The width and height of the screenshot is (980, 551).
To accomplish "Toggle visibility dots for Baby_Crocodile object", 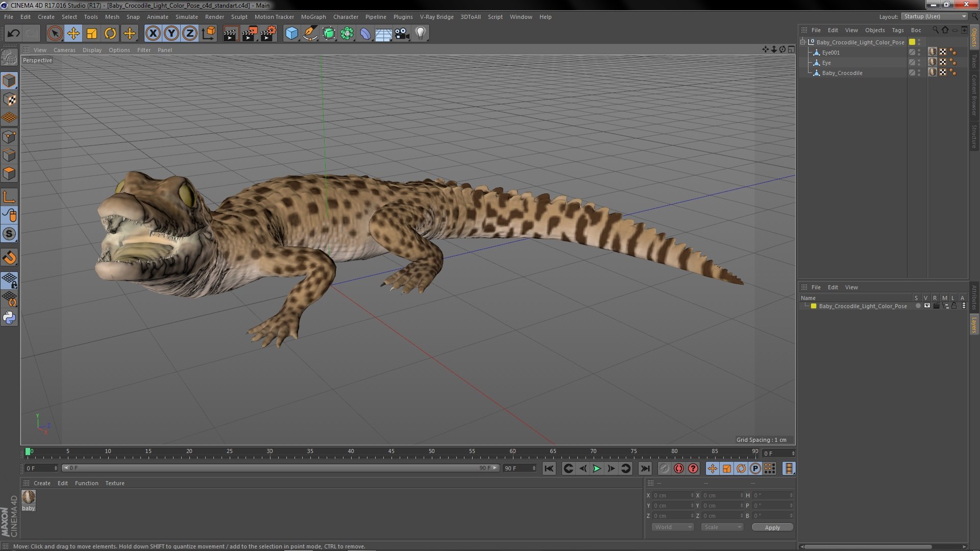I will pyautogui.click(x=919, y=72).
